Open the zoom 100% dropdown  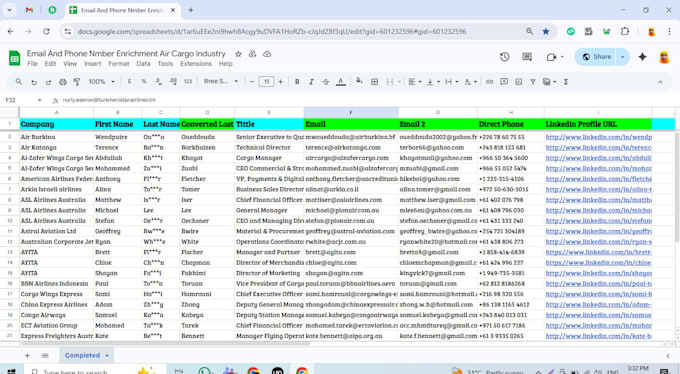[101, 82]
